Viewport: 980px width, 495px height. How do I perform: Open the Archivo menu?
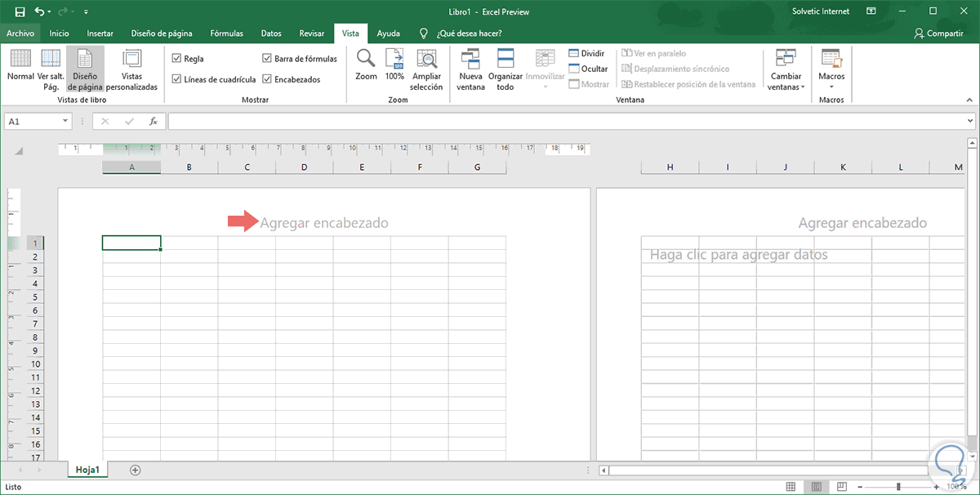[x=20, y=33]
